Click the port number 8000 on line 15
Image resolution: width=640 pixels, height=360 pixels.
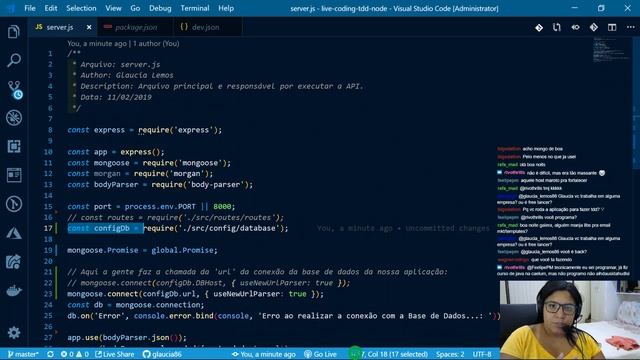coord(222,207)
